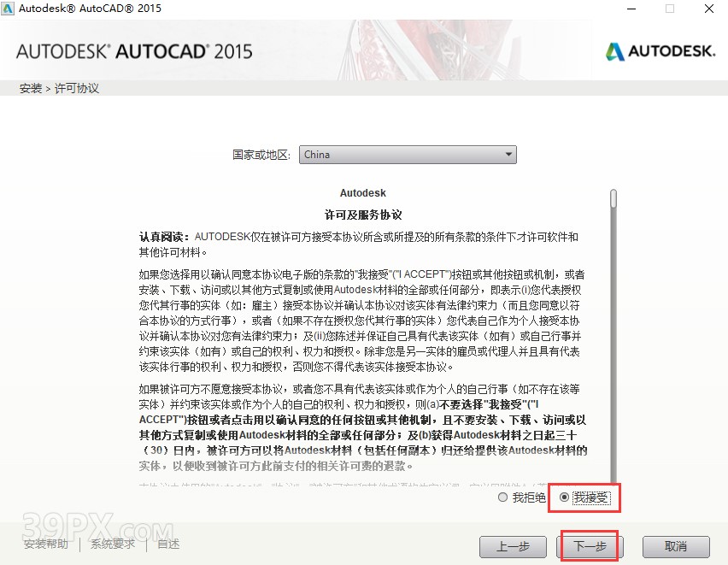Click the AUTODESK AUTOCAD 2015 banner logo
Viewport: 728px width, 565px height.
point(132,50)
